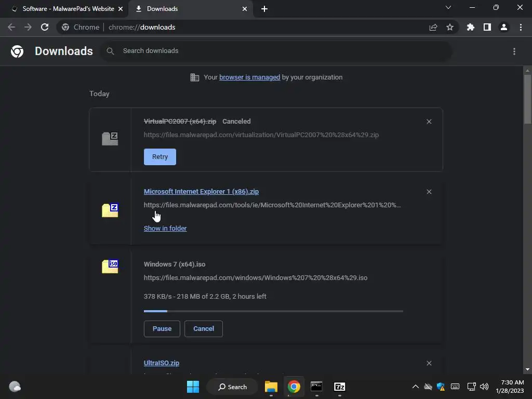The width and height of the screenshot is (532, 399).
Task: Click the Windows 7 iso source URL
Action: click(x=256, y=278)
